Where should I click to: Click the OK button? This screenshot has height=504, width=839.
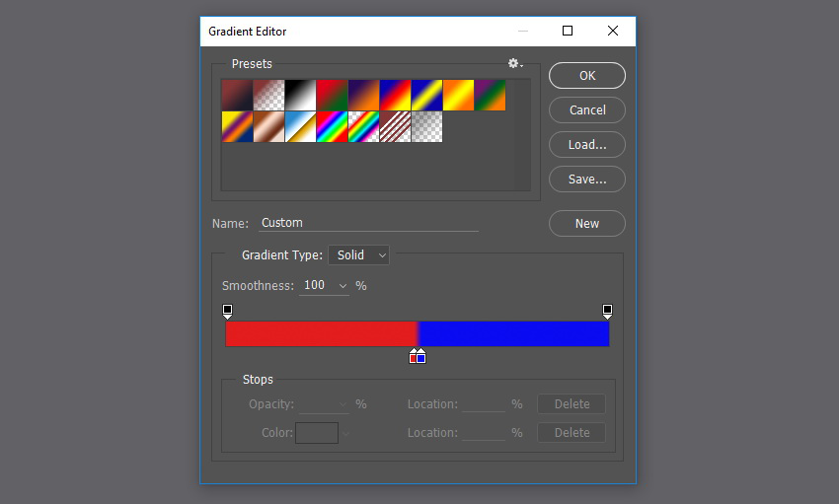click(587, 75)
